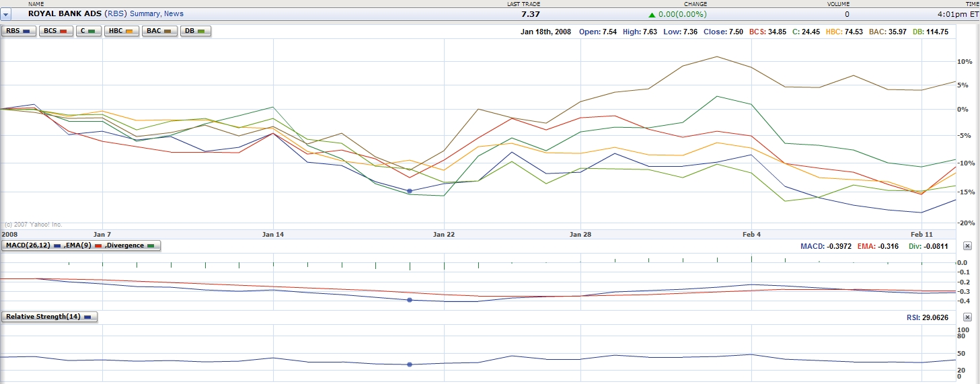The height and width of the screenshot is (384, 980).
Task: Open the Summary link for RBS
Action: (143, 13)
